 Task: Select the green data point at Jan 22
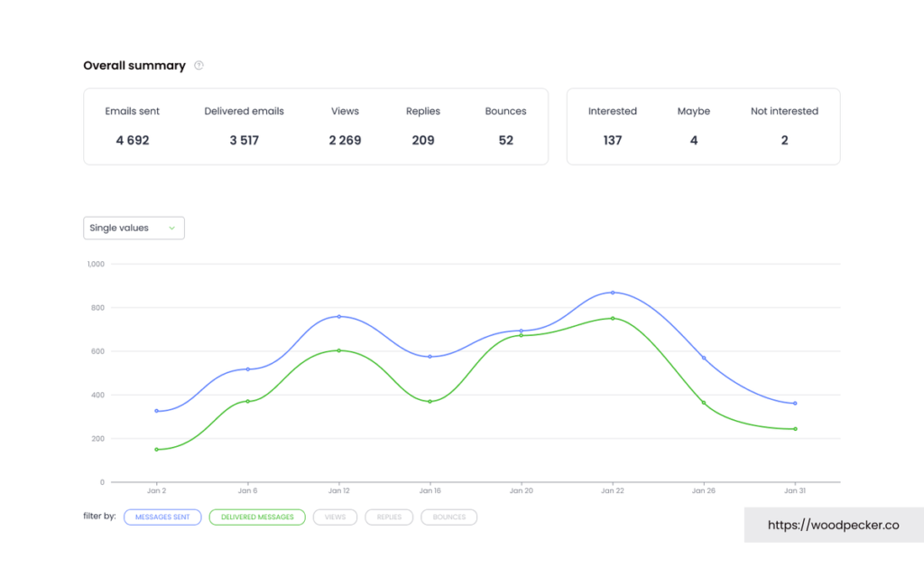[x=613, y=319]
